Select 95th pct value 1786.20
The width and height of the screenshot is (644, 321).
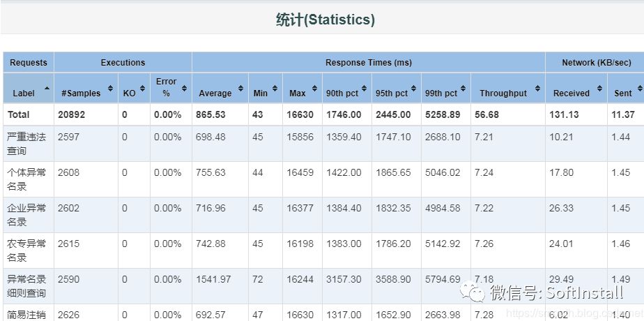coord(394,244)
